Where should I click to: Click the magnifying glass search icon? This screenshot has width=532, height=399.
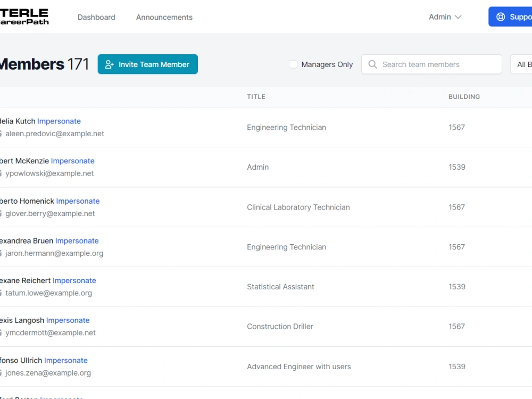coord(372,64)
